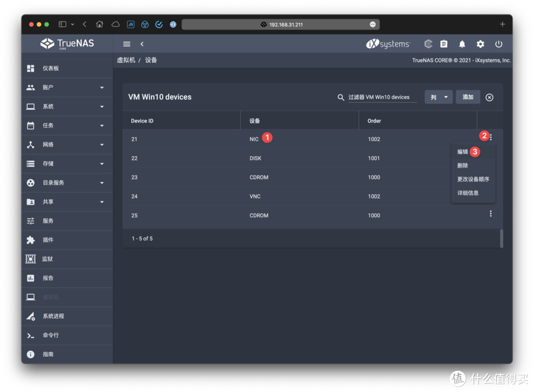Choose Change Device Order (更改设备顺序)

tap(473, 179)
